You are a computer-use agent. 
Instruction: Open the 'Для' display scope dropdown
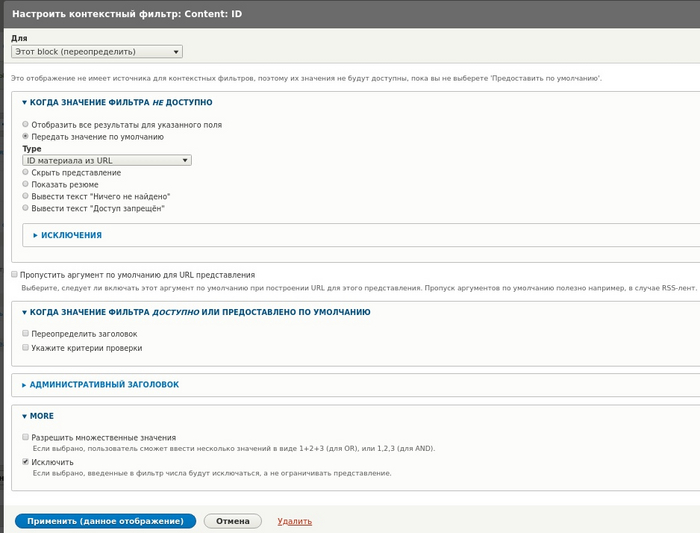(x=97, y=51)
